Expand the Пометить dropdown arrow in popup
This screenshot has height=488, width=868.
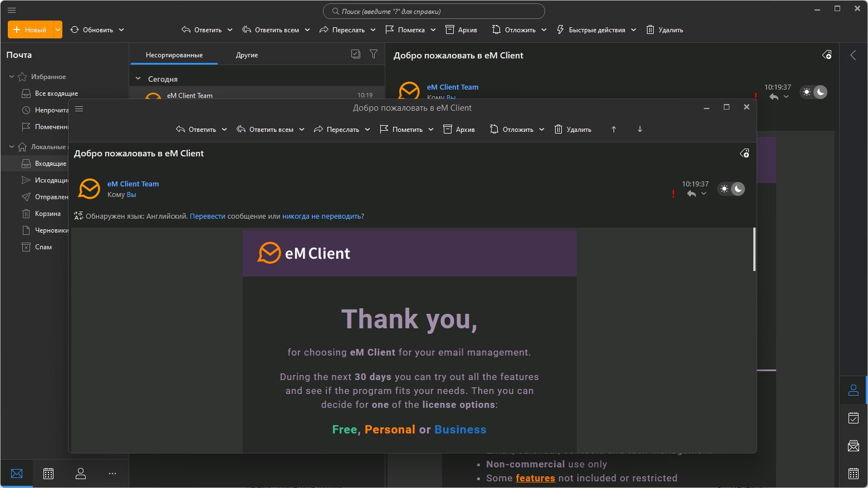431,130
